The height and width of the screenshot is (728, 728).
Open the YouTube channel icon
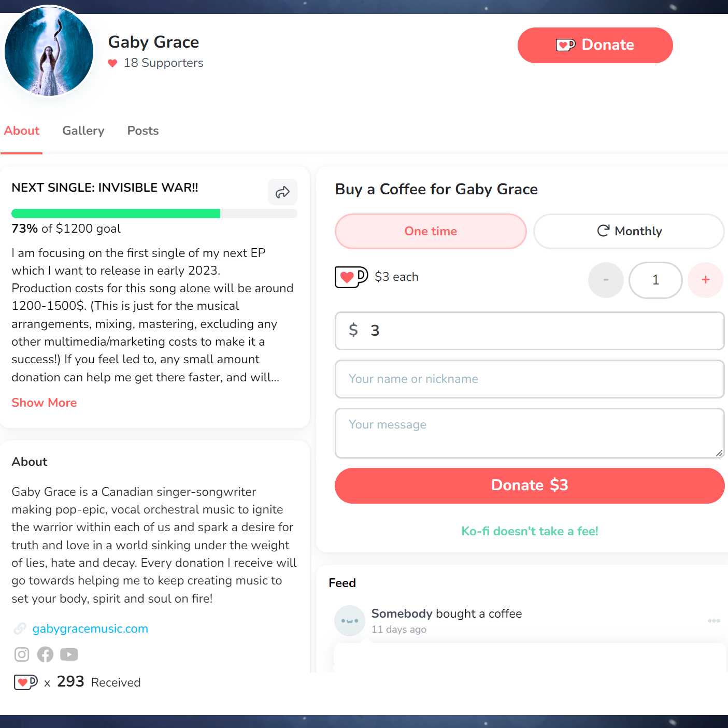69,654
